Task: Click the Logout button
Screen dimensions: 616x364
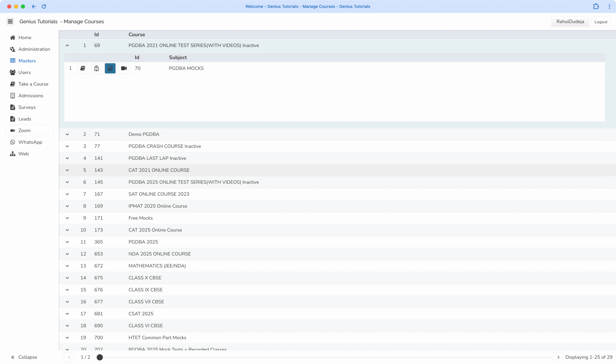Action: [x=601, y=22]
